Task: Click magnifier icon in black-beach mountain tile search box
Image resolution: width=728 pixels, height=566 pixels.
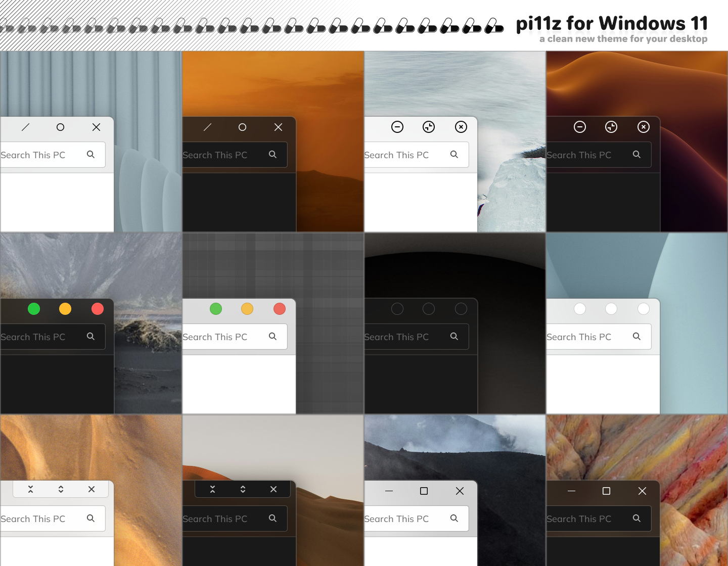Action: click(90, 337)
